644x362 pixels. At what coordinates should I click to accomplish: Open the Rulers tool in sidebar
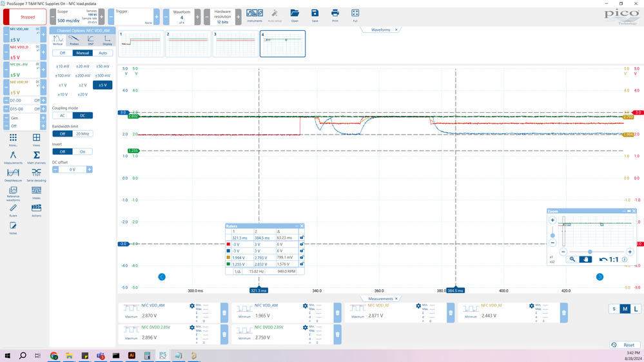[13, 208]
